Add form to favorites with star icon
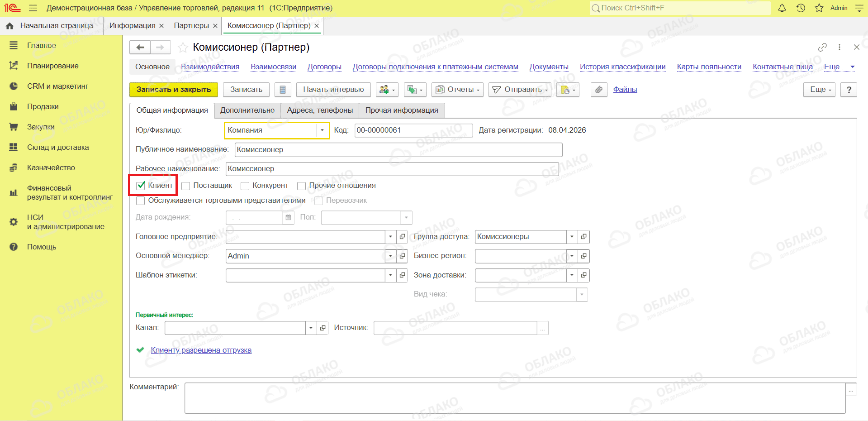868x421 pixels. [x=183, y=48]
